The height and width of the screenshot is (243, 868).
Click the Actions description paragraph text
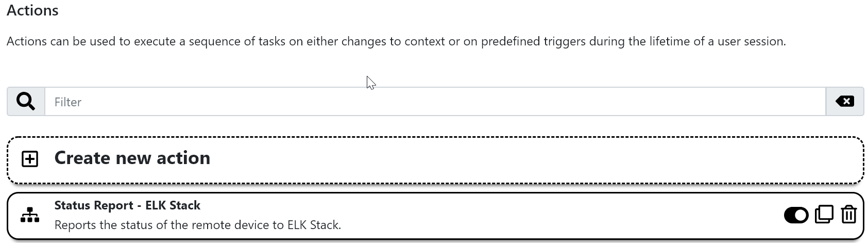click(x=396, y=41)
